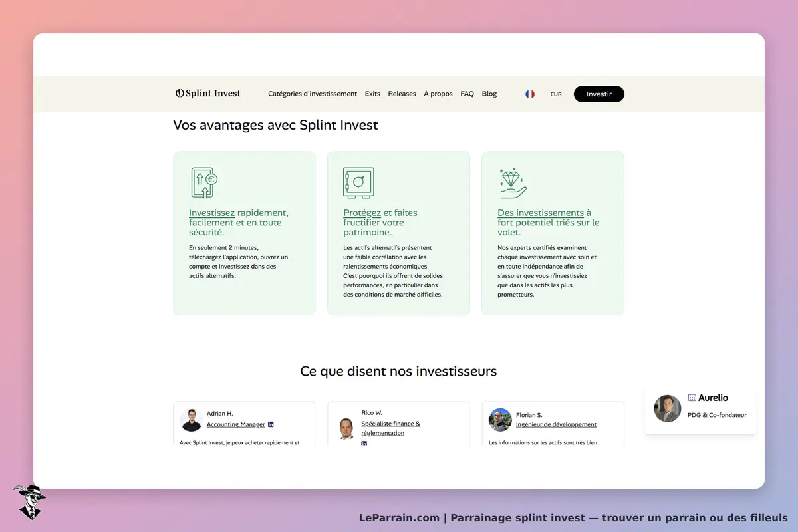Change the EUR currency selector
This screenshot has width=798, height=532.
556,94
